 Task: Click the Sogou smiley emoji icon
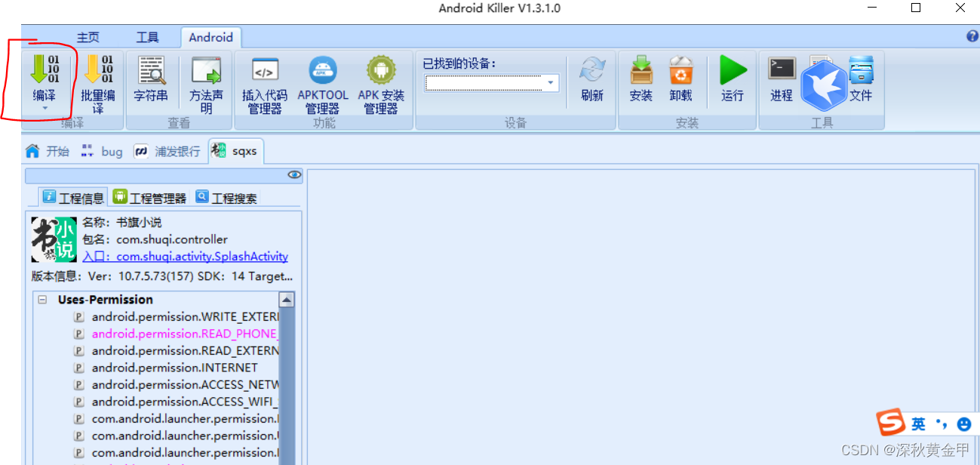click(963, 424)
